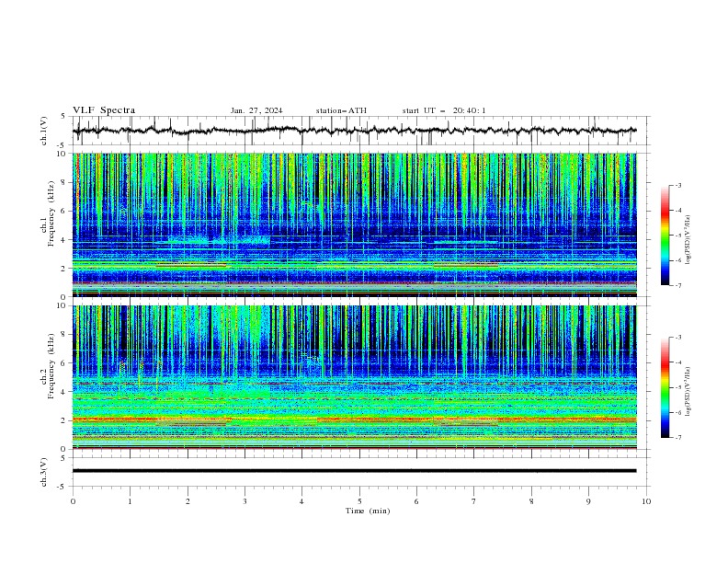Click the 'Time (min)' axis title
The image size is (728, 563).
point(368,511)
